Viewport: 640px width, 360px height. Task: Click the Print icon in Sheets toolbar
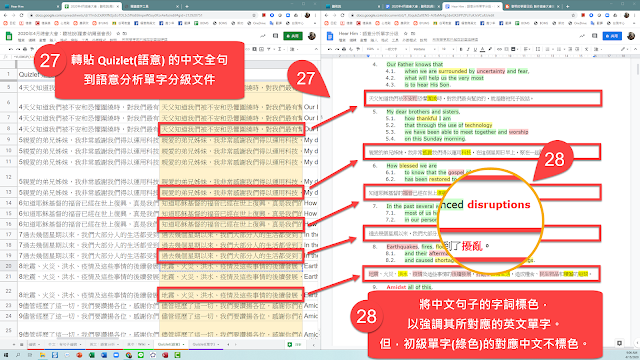pyautogui.click(x=26, y=49)
